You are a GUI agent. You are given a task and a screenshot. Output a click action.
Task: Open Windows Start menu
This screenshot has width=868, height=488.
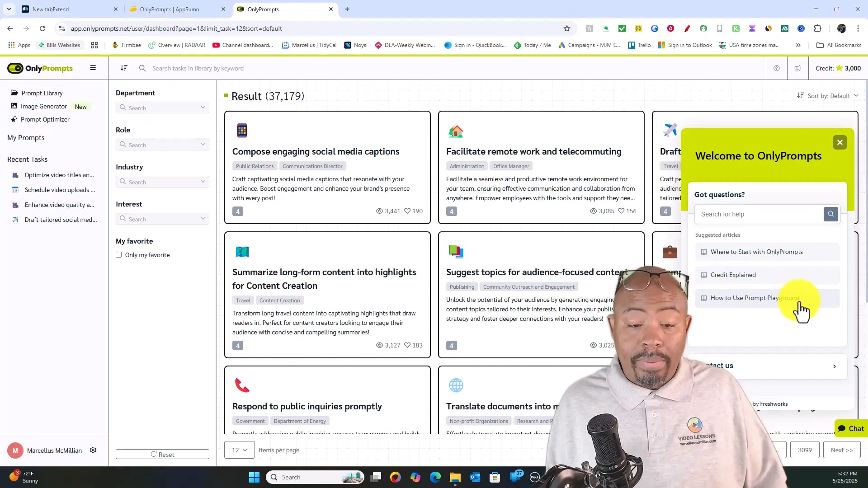(x=254, y=477)
